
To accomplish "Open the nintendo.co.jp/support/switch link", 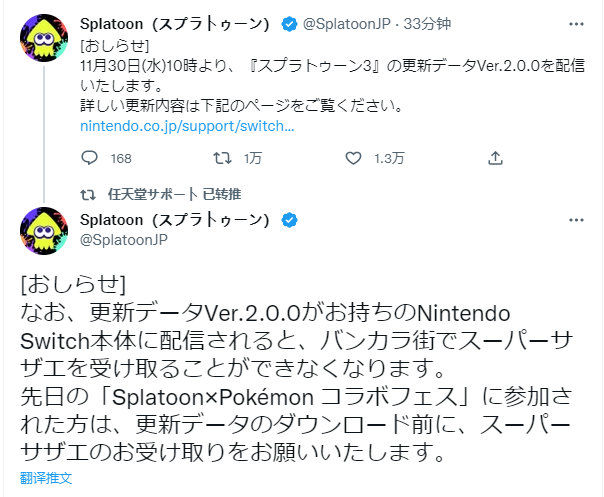I will pos(187,126).
